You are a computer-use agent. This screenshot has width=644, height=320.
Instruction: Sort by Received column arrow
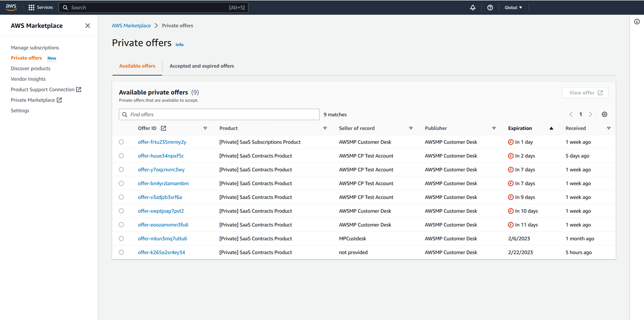609,128
